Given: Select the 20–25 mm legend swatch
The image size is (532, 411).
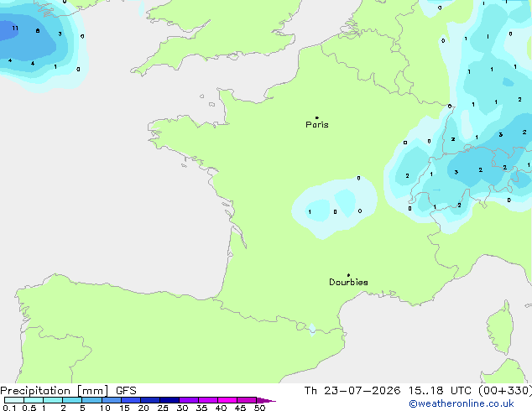Looking at the screenshot, I should click(150, 400).
